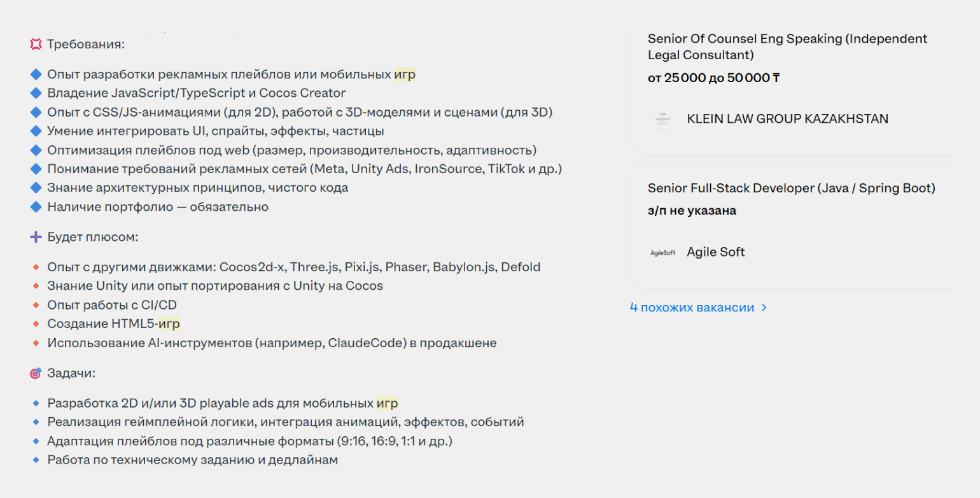Click blue diamond bullet before Наличие портфолио

coord(36,207)
